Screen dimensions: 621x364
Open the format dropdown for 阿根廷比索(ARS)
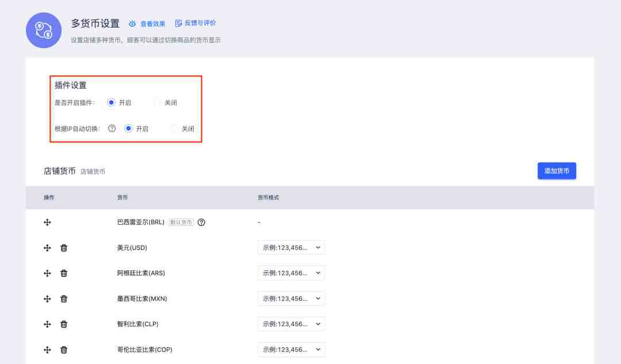point(291,273)
